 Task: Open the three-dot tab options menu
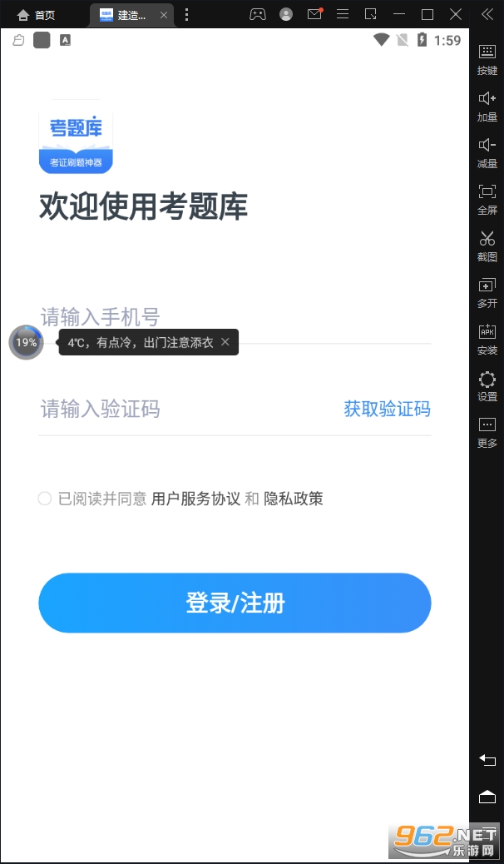click(187, 15)
